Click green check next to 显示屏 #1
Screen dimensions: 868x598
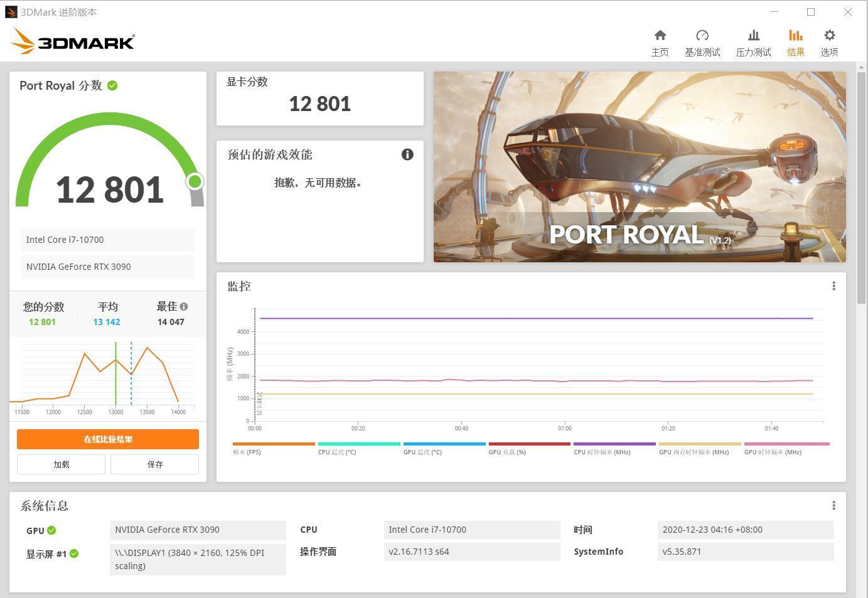pyautogui.click(x=74, y=553)
